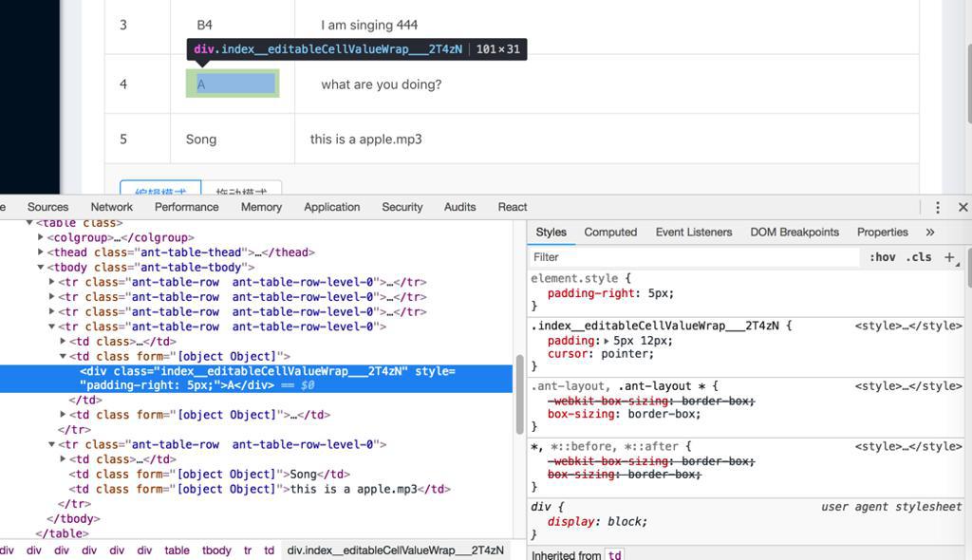Select the DOM Breakpoints tab
The height and width of the screenshot is (560, 972).
click(794, 232)
